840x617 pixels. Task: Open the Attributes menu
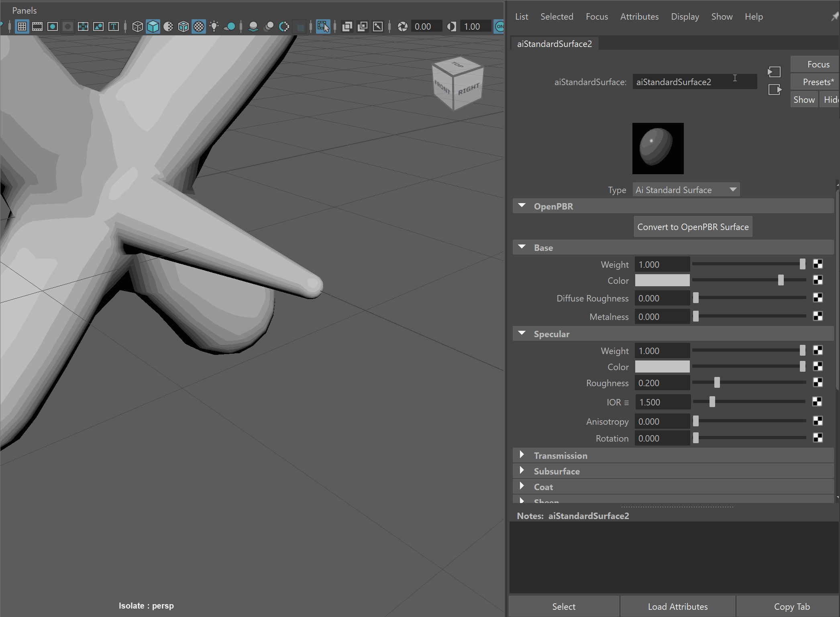(639, 16)
